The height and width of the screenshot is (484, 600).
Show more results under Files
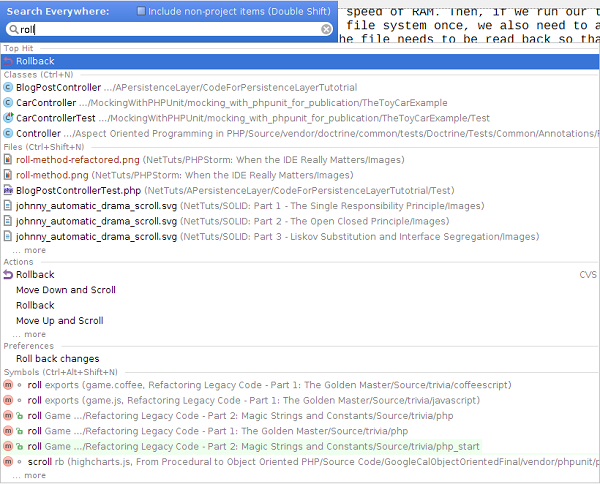point(29,250)
